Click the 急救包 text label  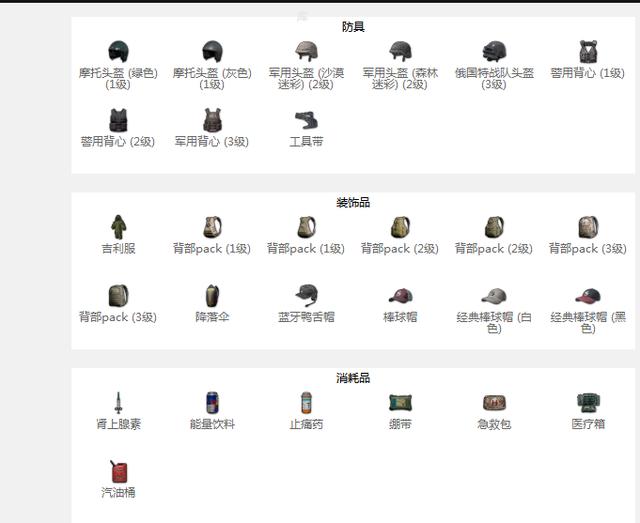point(494,424)
